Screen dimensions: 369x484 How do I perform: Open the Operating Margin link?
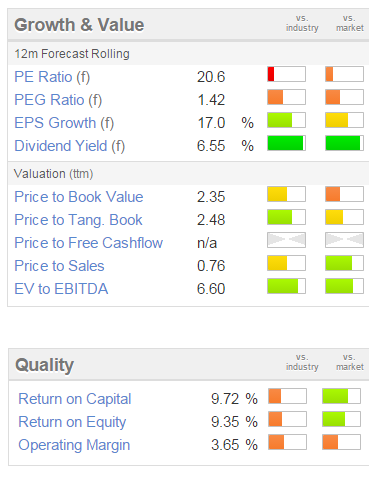(74, 445)
